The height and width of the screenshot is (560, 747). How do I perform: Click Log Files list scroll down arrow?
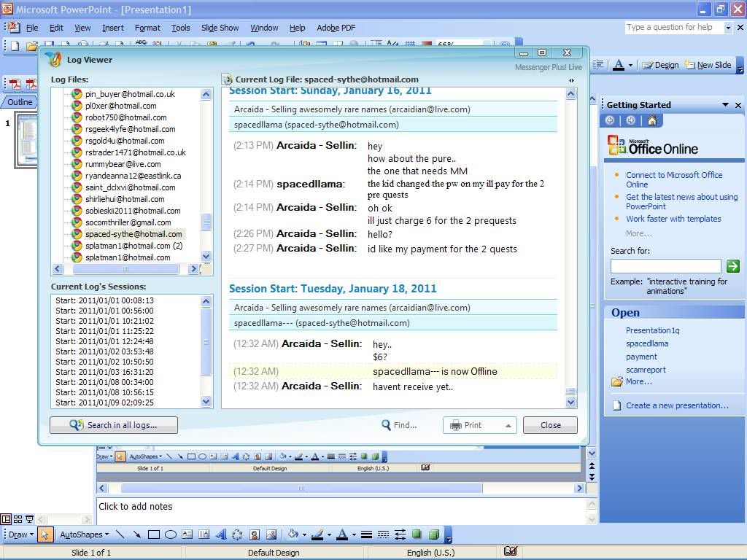206,256
